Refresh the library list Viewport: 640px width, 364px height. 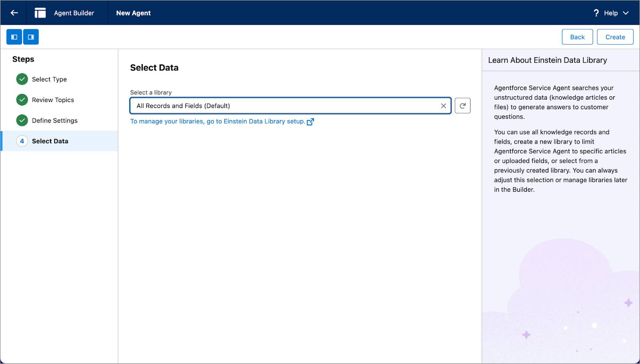point(462,106)
